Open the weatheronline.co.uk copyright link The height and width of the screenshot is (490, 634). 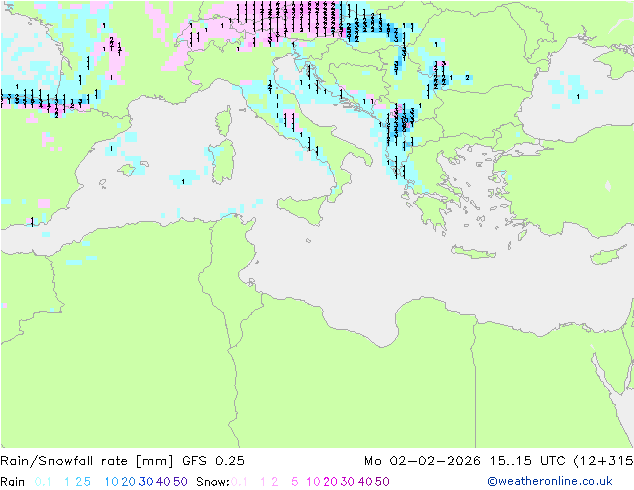(550, 481)
